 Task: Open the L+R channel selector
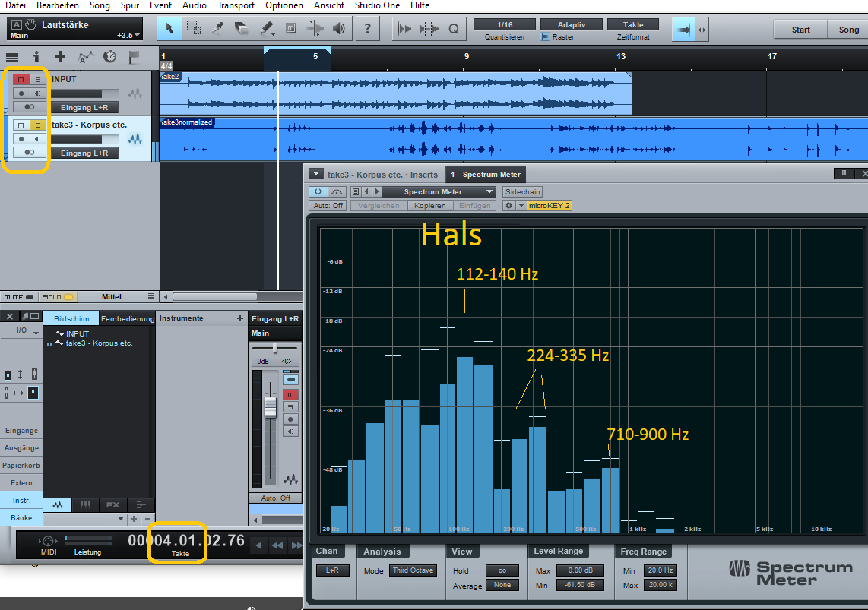pyautogui.click(x=332, y=570)
